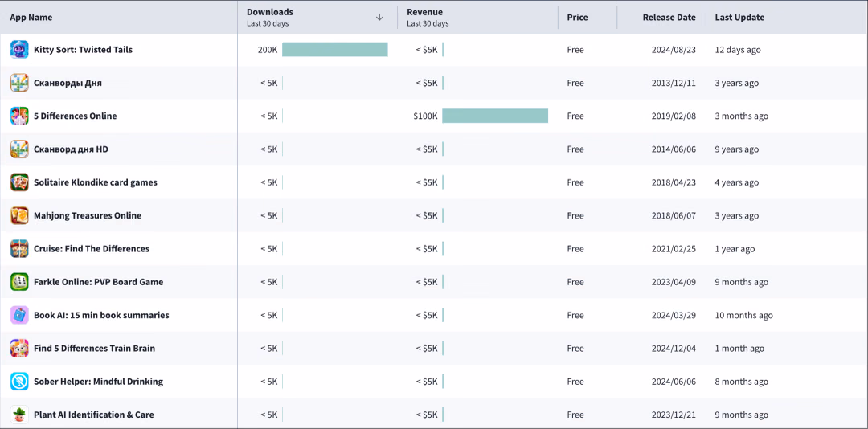The height and width of the screenshot is (429, 868).
Task: Open Solitaire Klondike card games name
Action: pos(95,182)
